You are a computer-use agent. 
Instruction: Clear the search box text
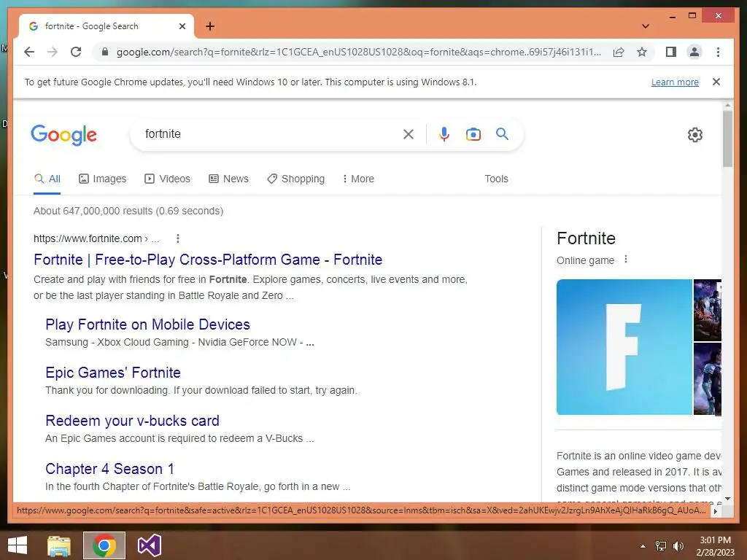pyautogui.click(x=409, y=134)
